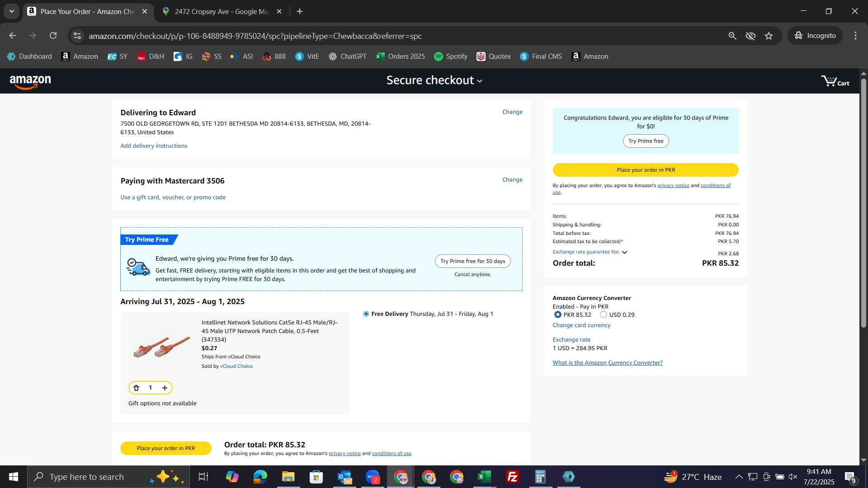Viewport: 868px width, 488px height.
Task: Open the SY bookmark
Action: pyautogui.click(x=118, y=56)
